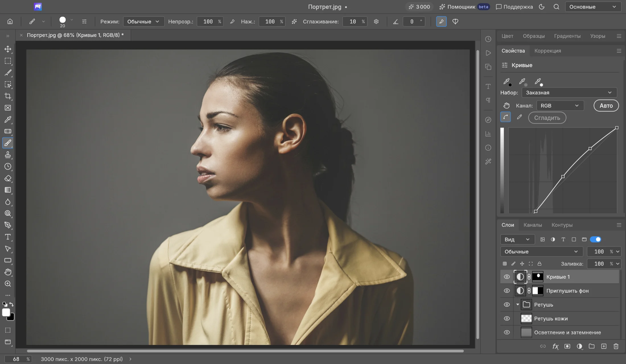This screenshot has width=626, height=364.
Task: Open Помощник beta assistant
Action: click(464, 7)
